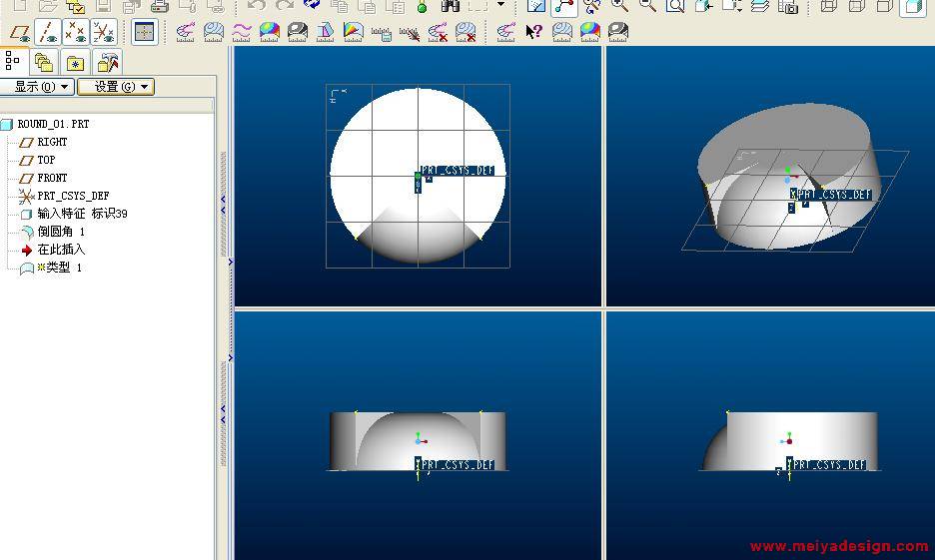Select the 倒圆角 1 feature

(x=61, y=232)
